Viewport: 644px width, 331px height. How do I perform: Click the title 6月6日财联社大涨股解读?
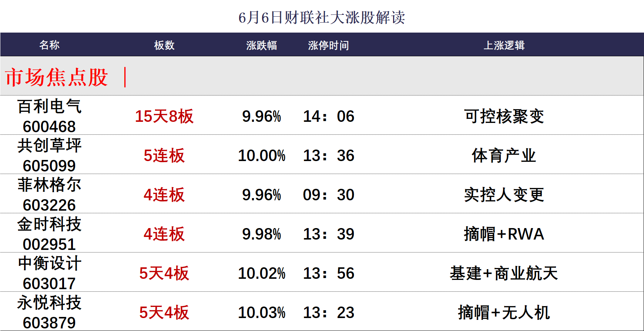(x=322, y=17)
